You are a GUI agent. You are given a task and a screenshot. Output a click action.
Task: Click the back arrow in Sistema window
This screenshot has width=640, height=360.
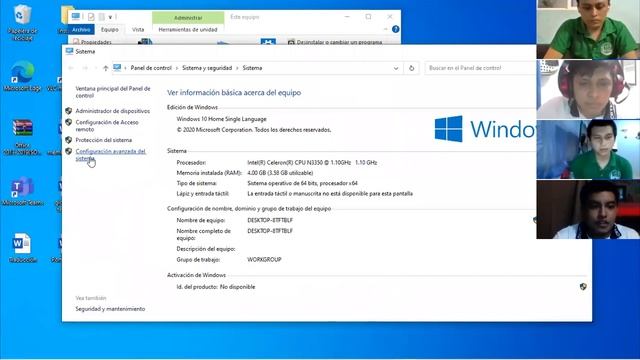tap(71, 68)
